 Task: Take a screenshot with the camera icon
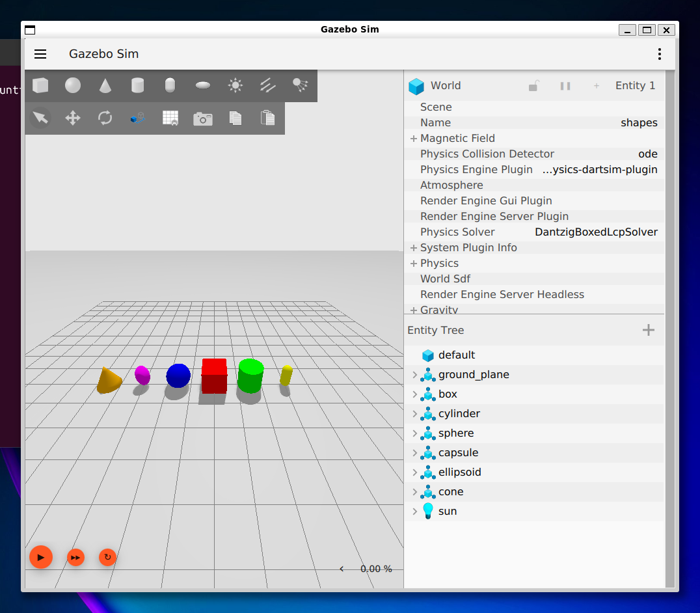pos(203,118)
